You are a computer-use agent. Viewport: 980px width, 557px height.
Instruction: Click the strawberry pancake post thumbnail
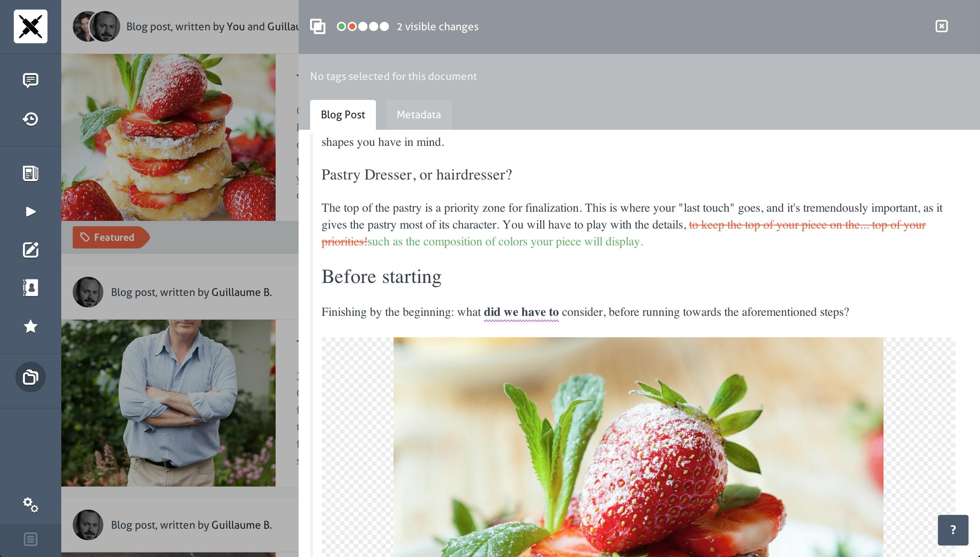click(168, 137)
